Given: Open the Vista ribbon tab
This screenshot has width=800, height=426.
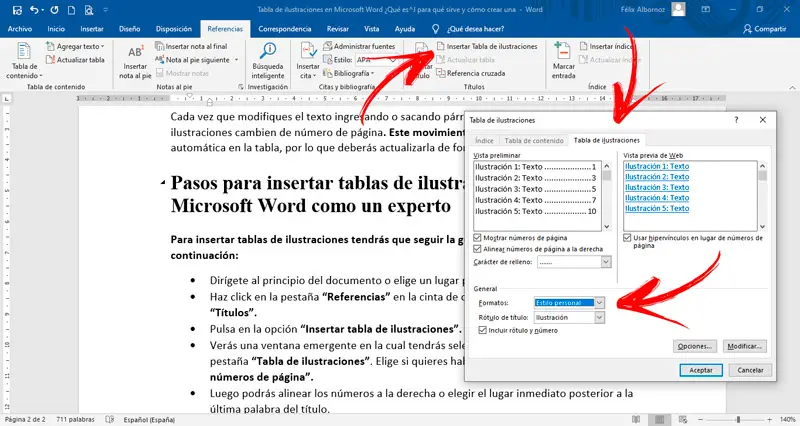Looking at the screenshot, I should point(371,29).
